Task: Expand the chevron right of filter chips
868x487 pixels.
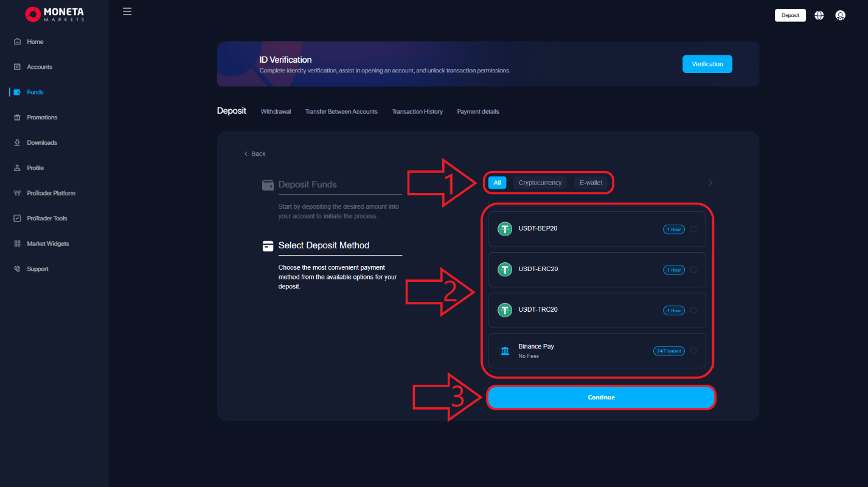Action: point(710,183)
